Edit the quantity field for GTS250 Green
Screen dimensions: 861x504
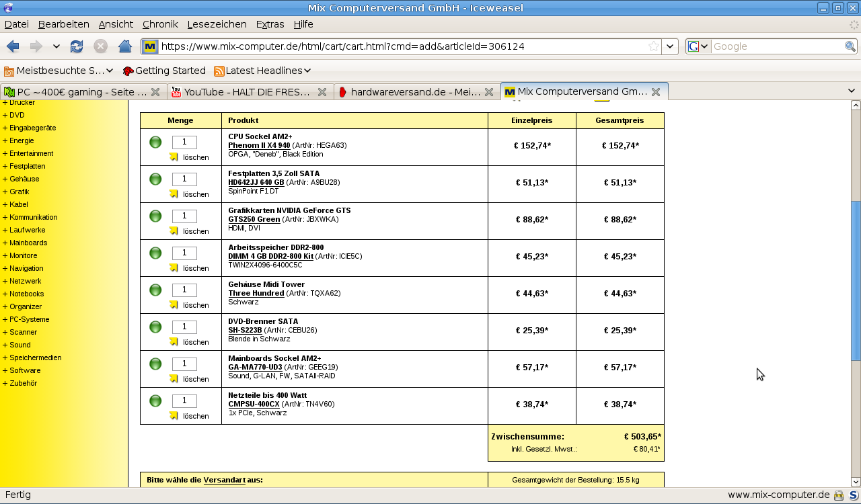click(x=184, y=216)
